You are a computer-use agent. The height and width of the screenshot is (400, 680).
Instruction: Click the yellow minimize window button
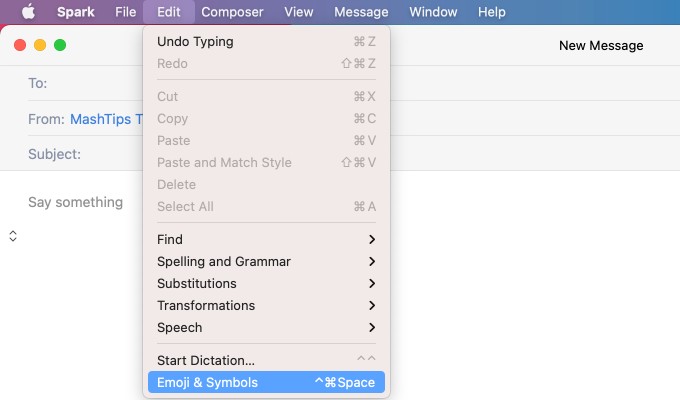click(x=40, y=45)
